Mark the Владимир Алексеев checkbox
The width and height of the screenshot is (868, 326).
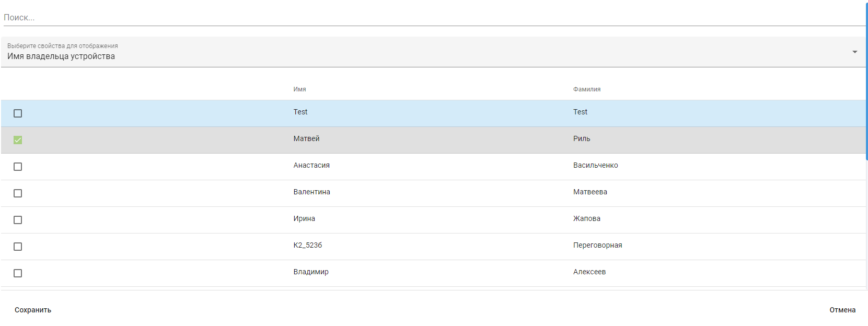click(x=18, y=273)
